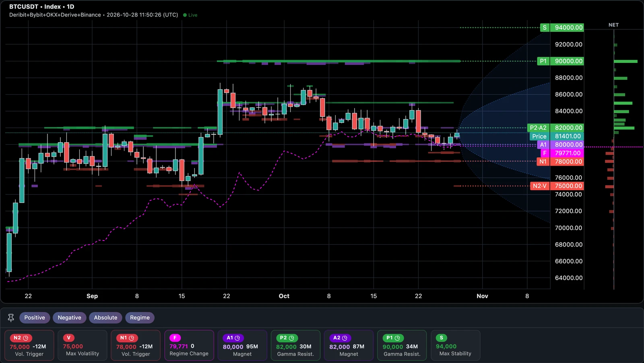The height and width of the screenshot is (363, 644).
Task: Open the N1 Vol. Trigger 78,000 card
Action: coord(136,345)
